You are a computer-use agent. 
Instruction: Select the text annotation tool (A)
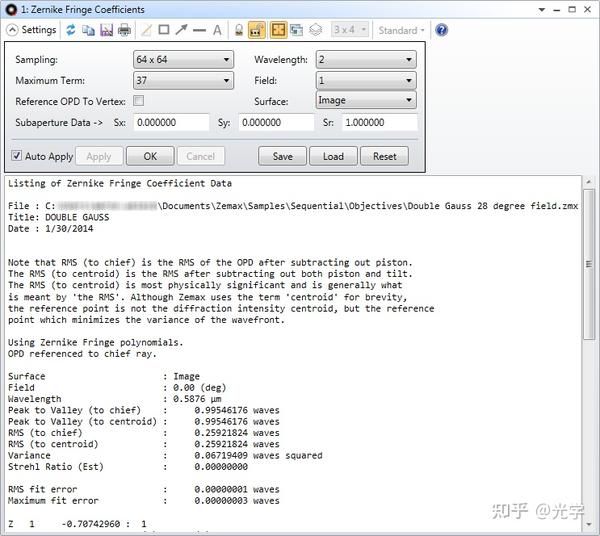pos(217,30)
